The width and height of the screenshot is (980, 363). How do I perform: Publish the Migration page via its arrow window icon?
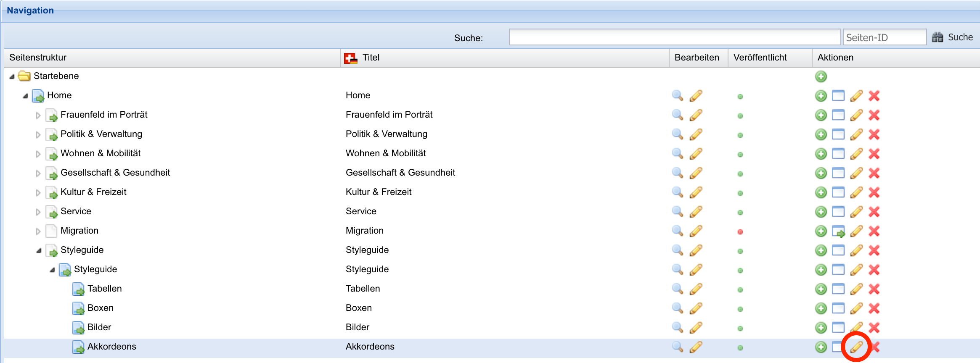tap(838, 231)
